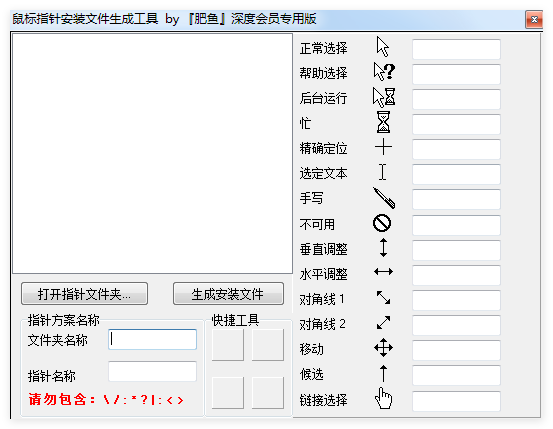Click the 精确定位 crosshair icon

click(x=383, y=147)
